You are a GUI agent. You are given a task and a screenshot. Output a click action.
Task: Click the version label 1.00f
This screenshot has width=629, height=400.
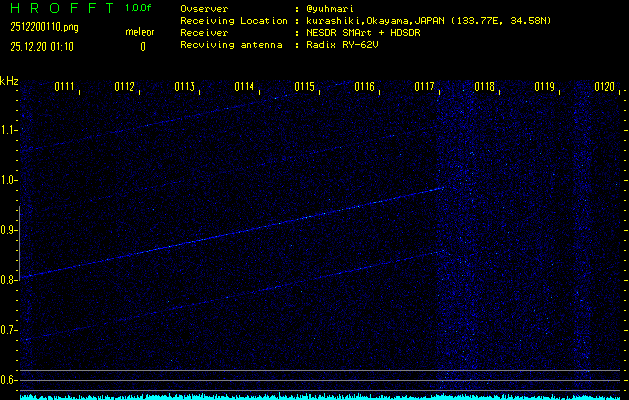pyautogui.click(x=138, y=8)
